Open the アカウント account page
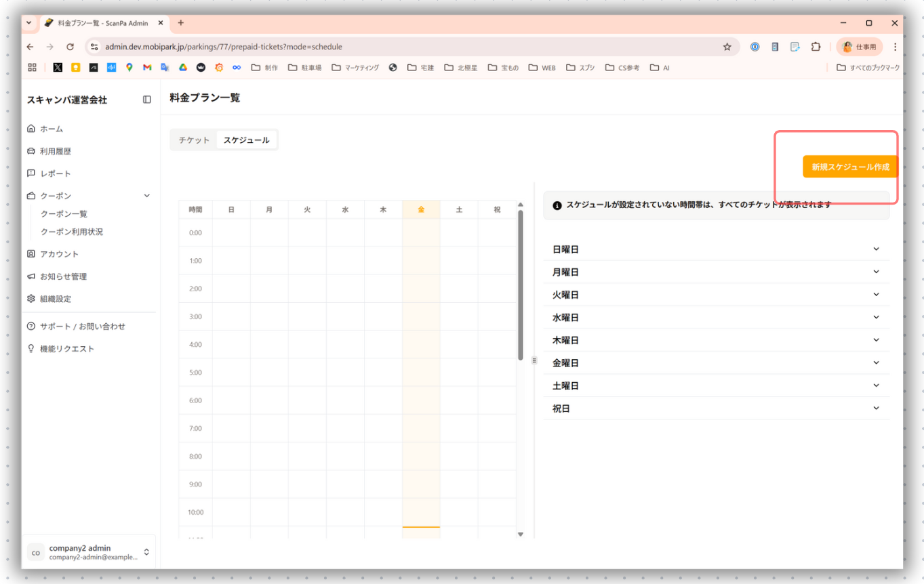The image size is (924, 584). click(x=59, y=254)
